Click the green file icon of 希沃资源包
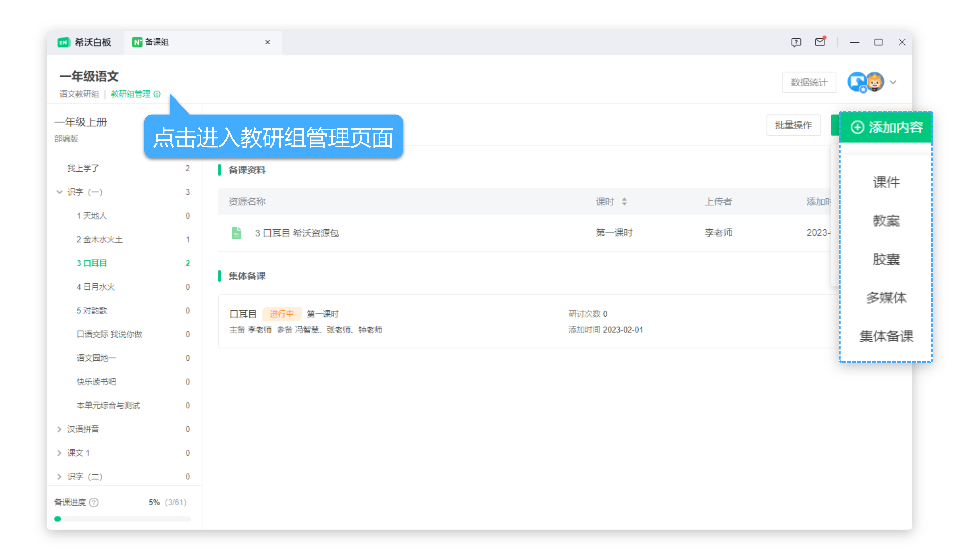The width and height of the screenshot is (980, 560). 237,233
